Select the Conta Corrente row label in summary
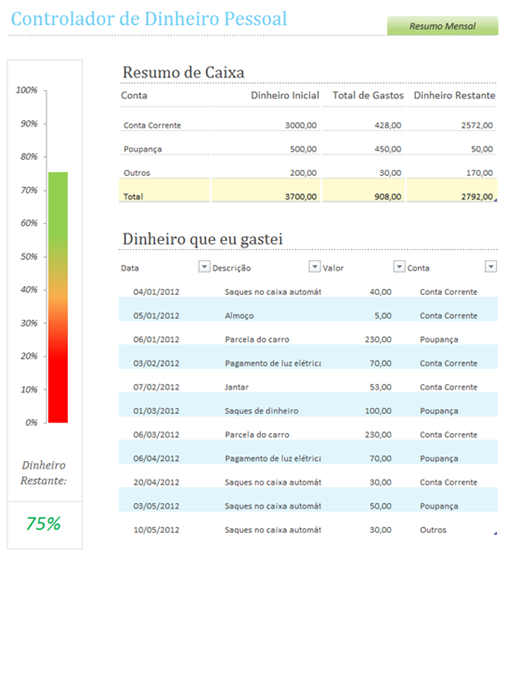Image resolution: width=520 pixels, height=675 pixels. pos(152,125)
